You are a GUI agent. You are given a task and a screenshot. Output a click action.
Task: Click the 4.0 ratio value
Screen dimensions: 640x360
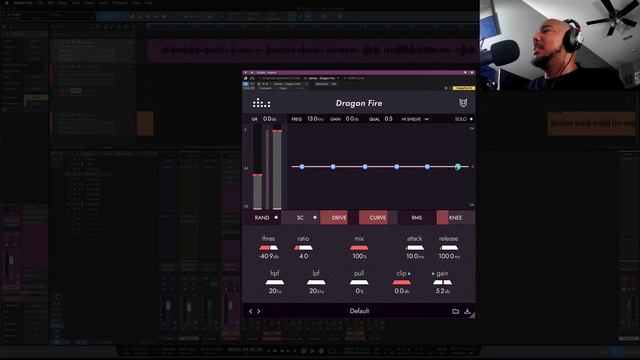304,256
